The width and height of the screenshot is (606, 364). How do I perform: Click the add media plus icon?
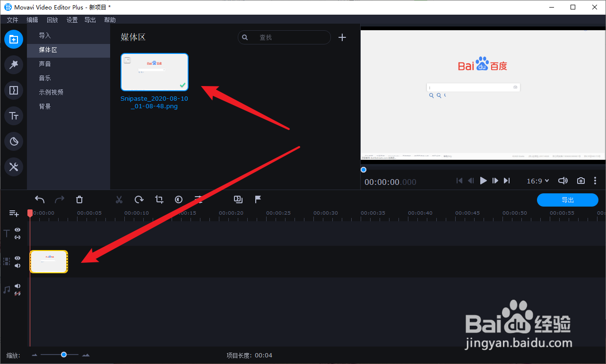(343, 37)
